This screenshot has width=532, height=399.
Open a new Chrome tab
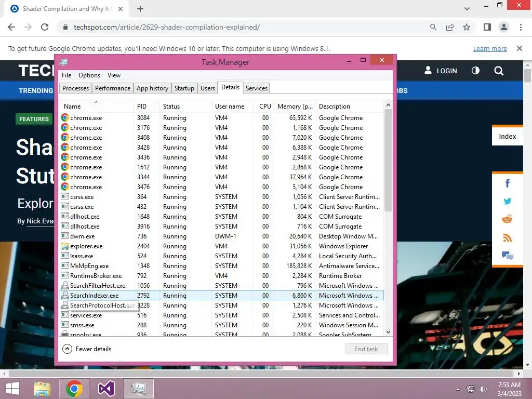point(140,9)
